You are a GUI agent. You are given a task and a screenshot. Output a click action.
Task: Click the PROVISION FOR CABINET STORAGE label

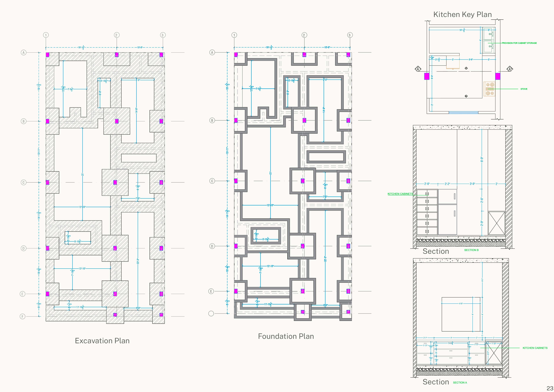(x=519, y=43)
